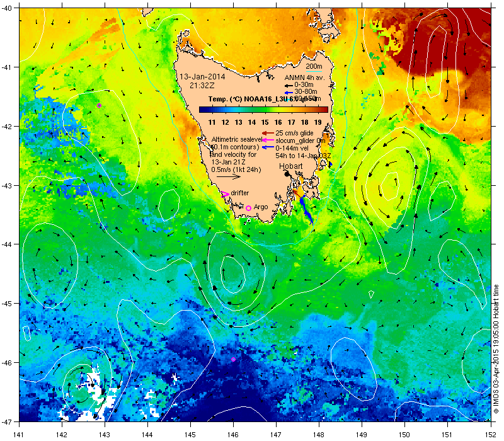504x441 pixels.
Task: Click the red 25 cm/s glide arrow
Action: (x=268, y=133)
